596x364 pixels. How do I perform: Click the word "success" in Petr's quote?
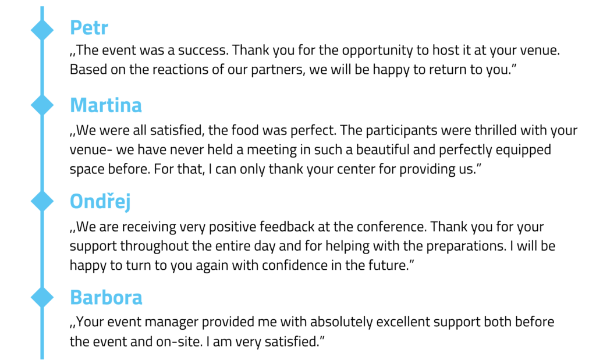pos(203,50)
